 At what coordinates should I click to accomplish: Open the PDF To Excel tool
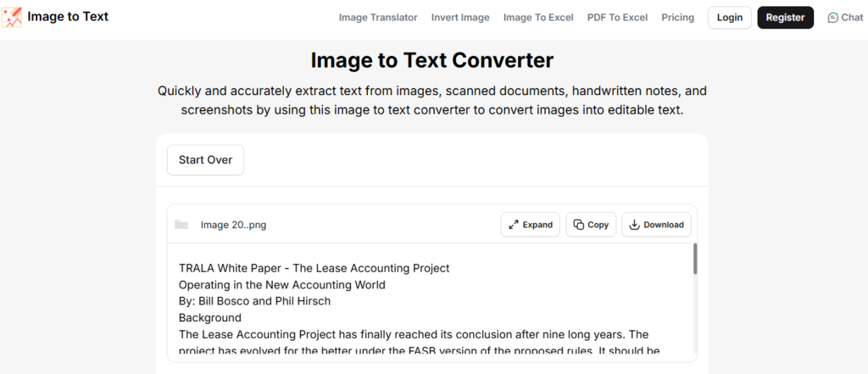(617, 18)
